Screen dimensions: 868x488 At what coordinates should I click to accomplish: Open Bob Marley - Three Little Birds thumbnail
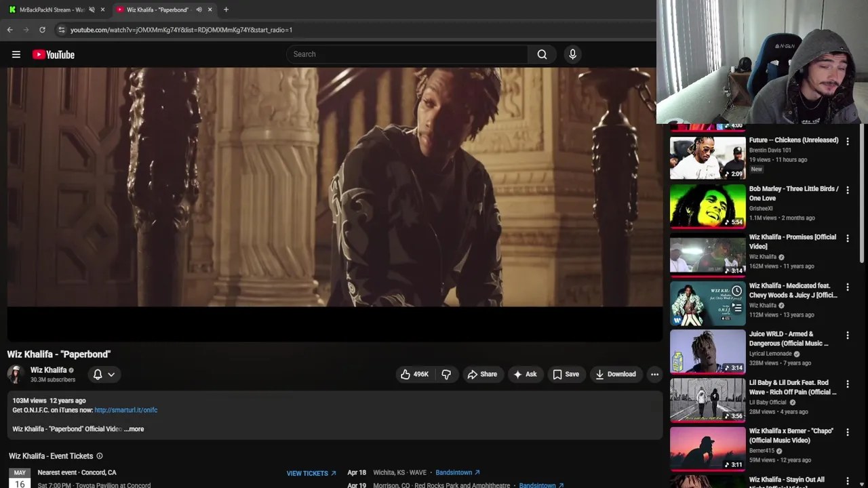(707, 207)
